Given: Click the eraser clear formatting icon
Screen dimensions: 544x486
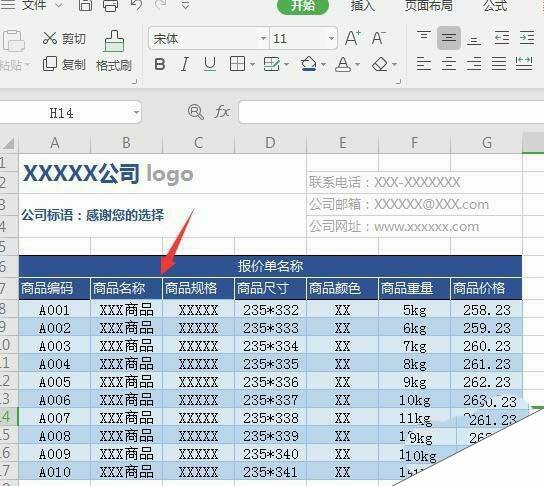Looking at the screenshot, I should click(380, 64).
